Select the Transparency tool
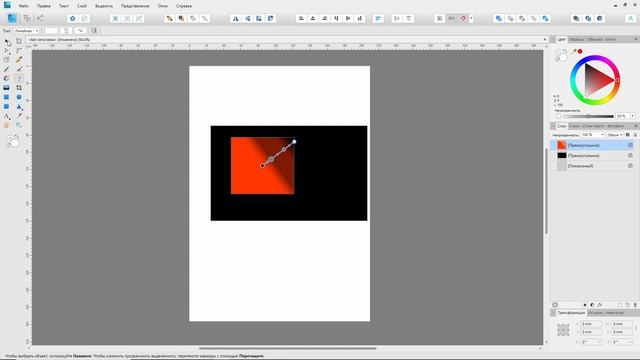 tap(19, 78)
